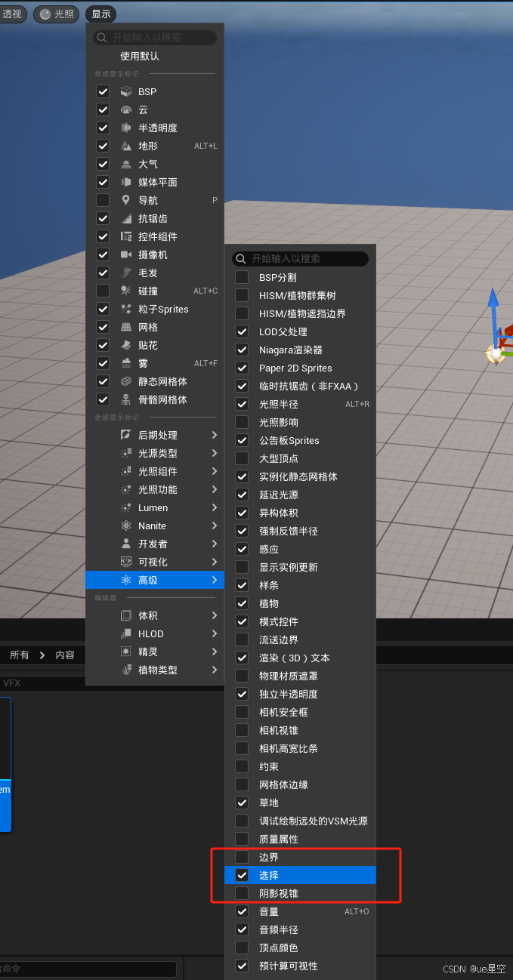Toggle the 光照半径 menu entry

(300, 404)
